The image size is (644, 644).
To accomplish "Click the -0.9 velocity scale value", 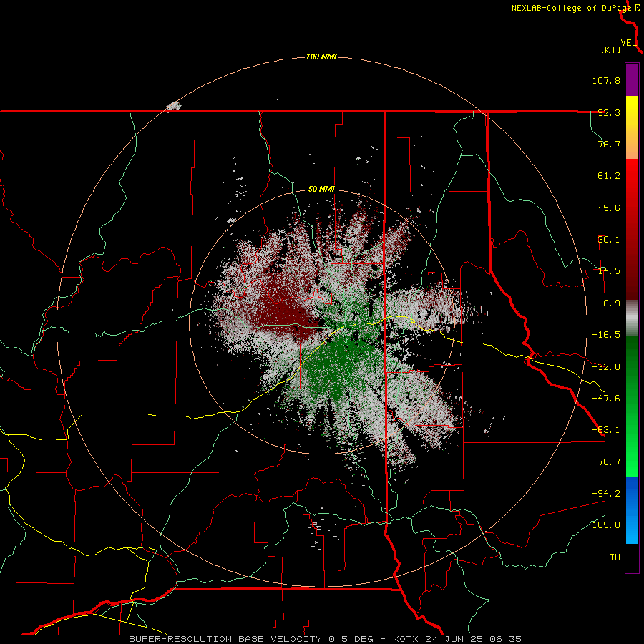I will 609,303.
